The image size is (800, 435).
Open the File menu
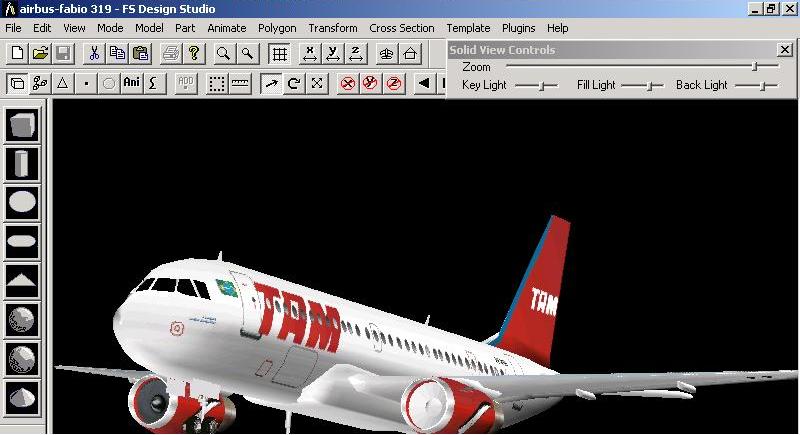(13, 28)
